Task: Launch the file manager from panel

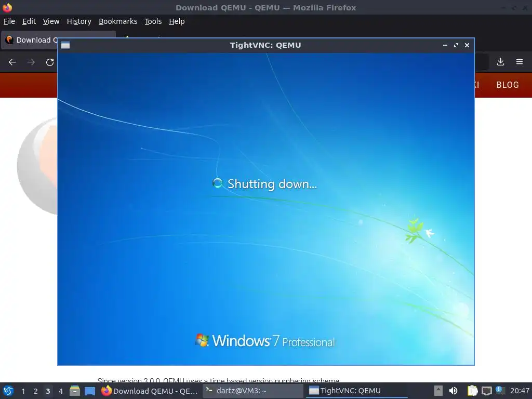Action: click(75, 391)
